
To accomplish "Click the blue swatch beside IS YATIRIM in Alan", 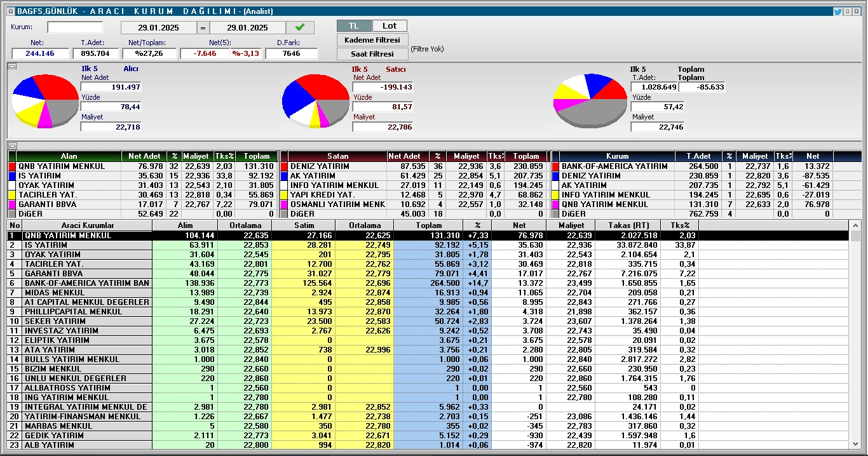I will (x=12, y=176).
